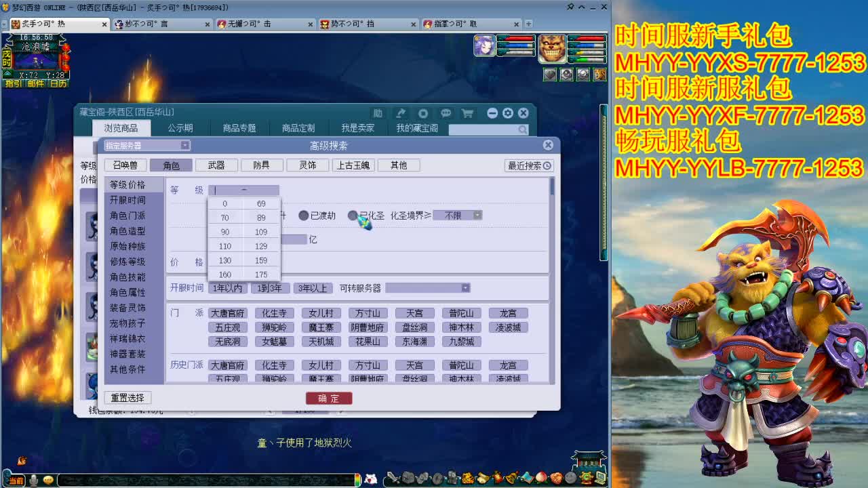868x488 pixels.
Task: Toggle 龙宫 in the 门派 row
Action: (508, 313)
